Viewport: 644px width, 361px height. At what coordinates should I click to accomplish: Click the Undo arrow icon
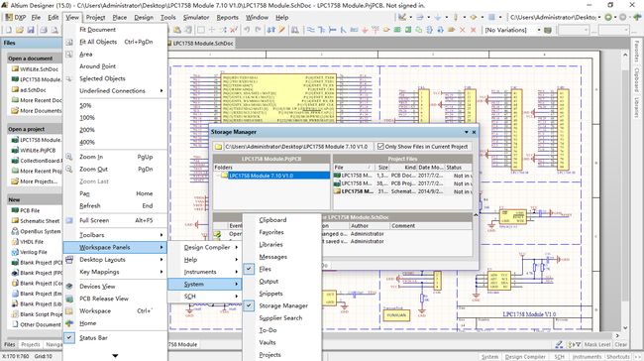click(x=247, y=30)
